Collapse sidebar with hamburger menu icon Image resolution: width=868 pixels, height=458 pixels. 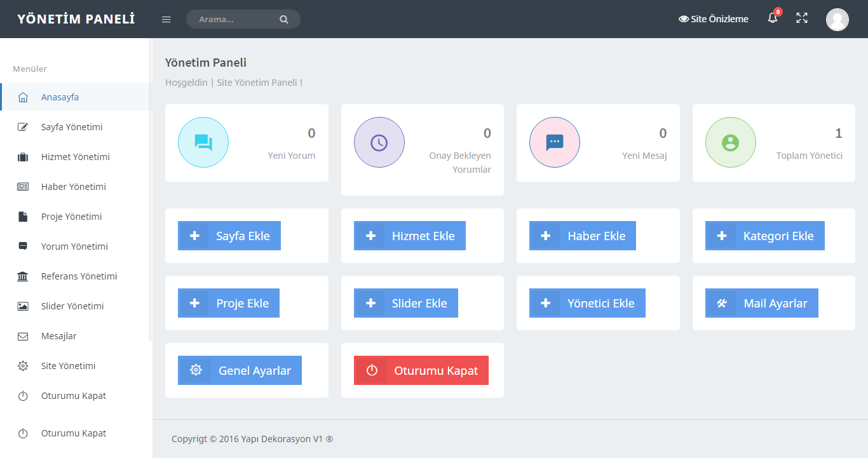coord(166,19)
